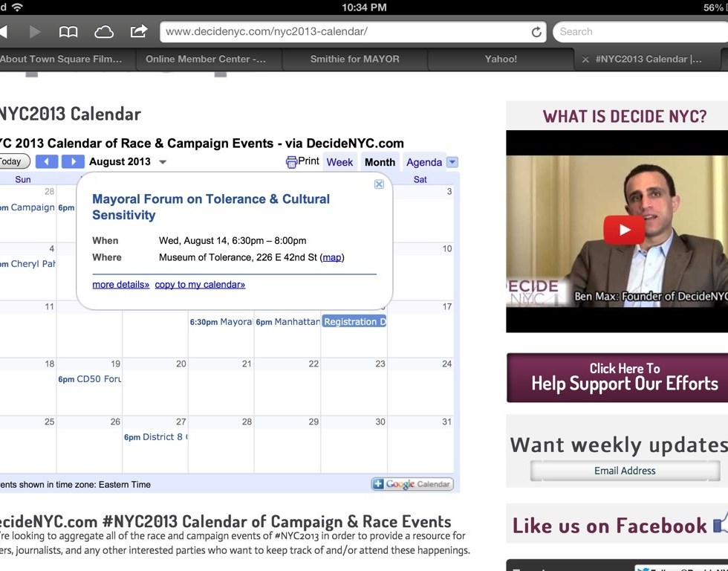Reload page with the refresh icon
Viewport: 728px width, 571px height.
click(x=536, y=32)
